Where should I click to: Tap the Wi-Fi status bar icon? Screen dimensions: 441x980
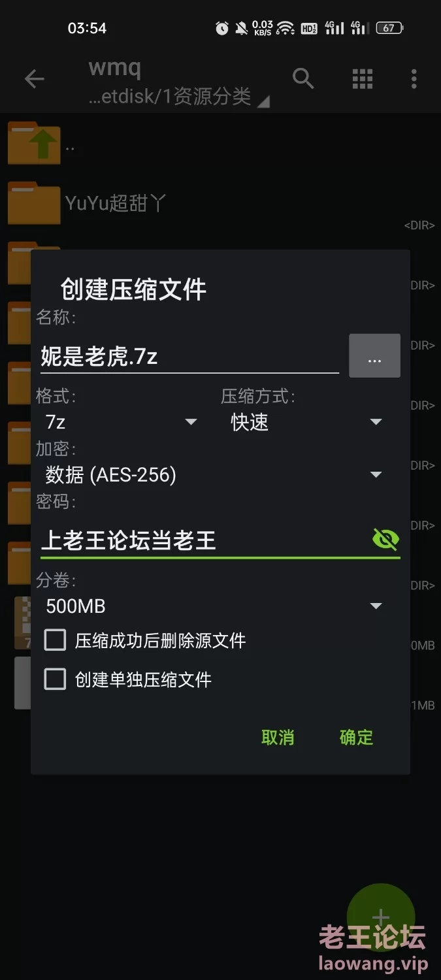pos(285,28)
